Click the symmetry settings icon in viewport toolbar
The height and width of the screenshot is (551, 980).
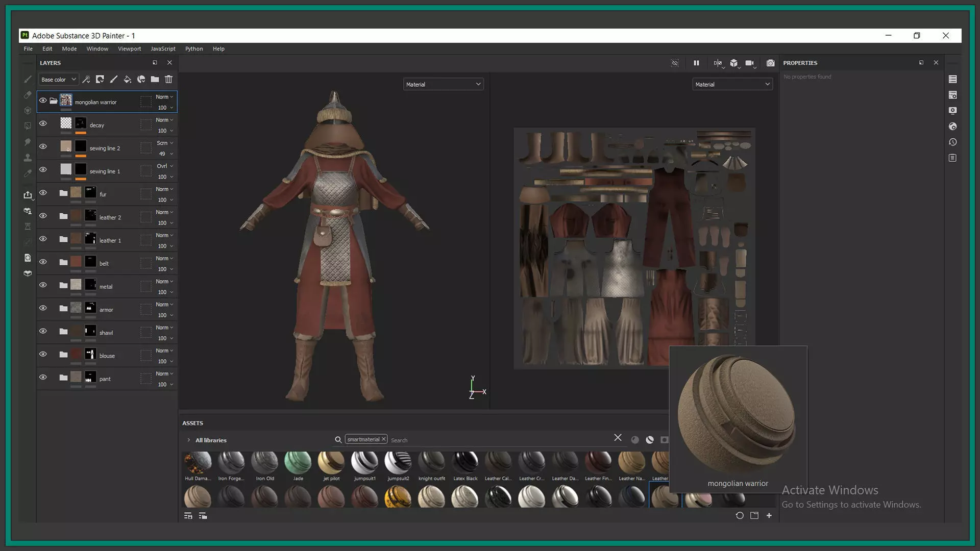[x=718, y=63]
